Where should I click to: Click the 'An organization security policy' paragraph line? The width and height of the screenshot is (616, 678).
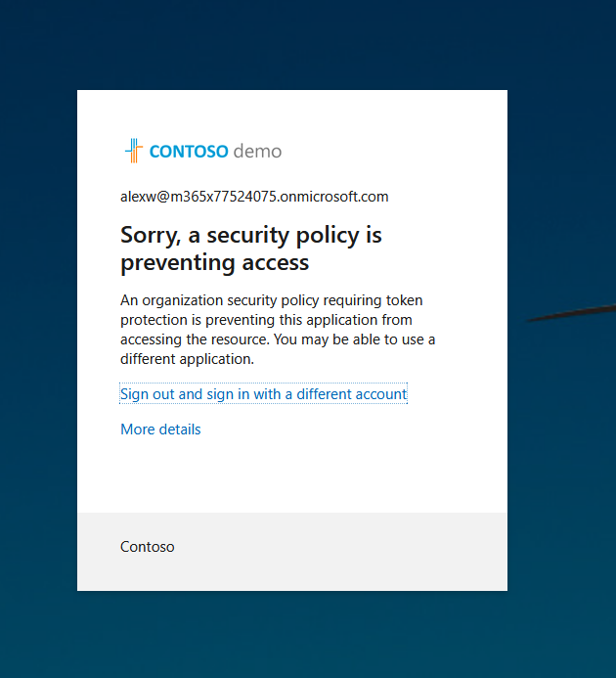pos(271,300)
